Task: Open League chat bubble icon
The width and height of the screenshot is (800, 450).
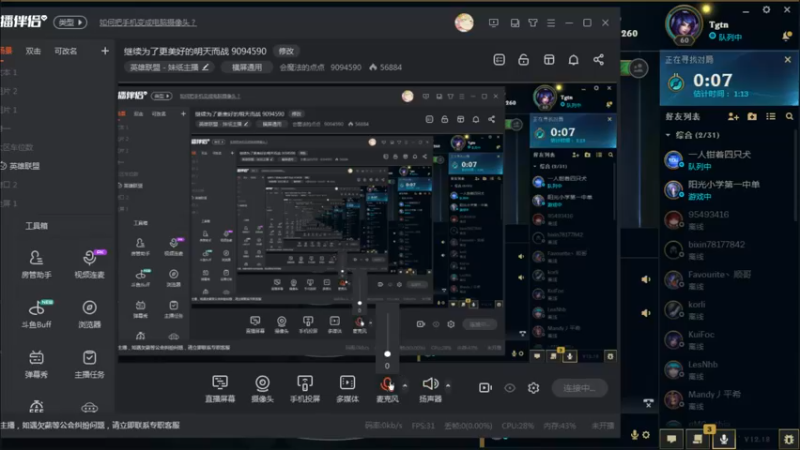Action: pos(672,439)
